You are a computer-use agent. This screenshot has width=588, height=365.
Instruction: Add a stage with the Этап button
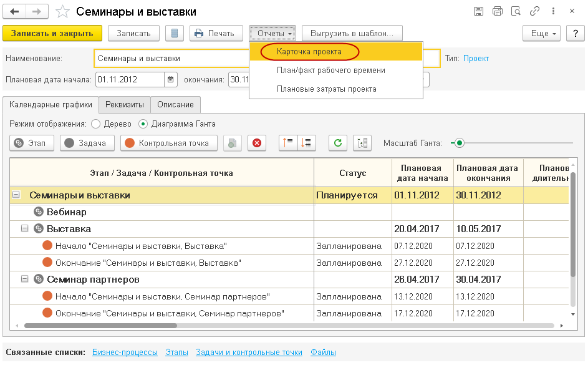[32, 143]
